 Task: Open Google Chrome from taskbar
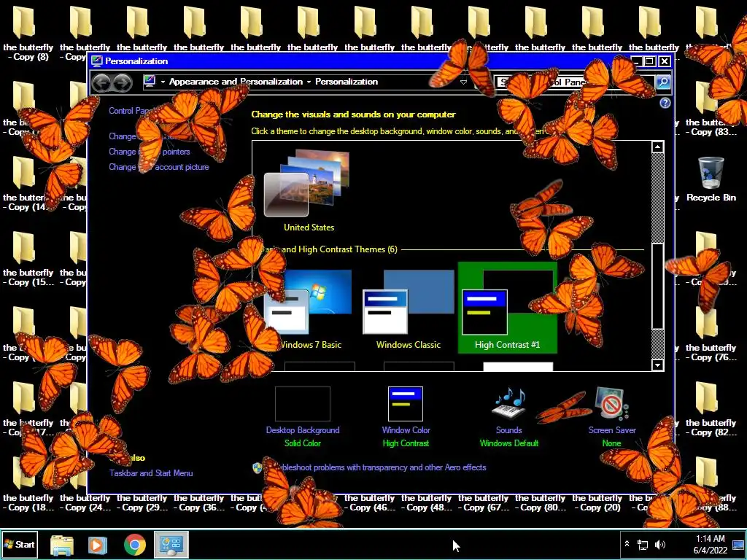coord(135,545)
